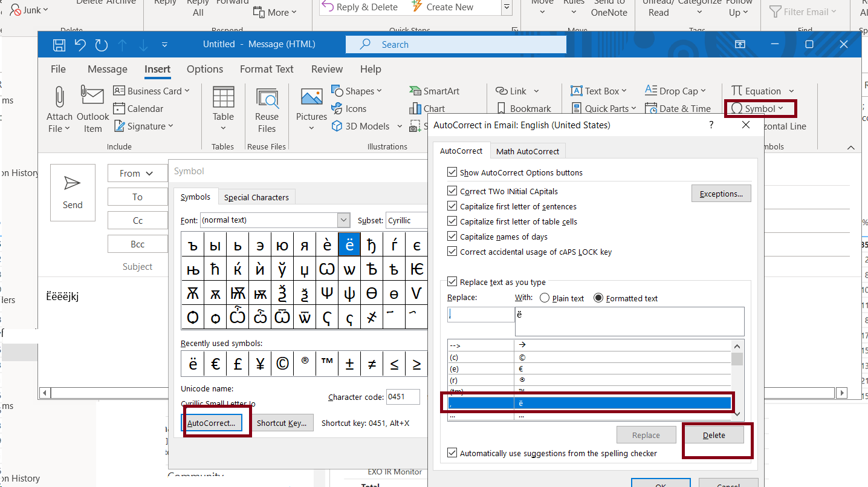This screenshot has height=487, width=868.
Task: Click the AutoCorrect... button
Action: pyautogui.click(x=211, y=423)
